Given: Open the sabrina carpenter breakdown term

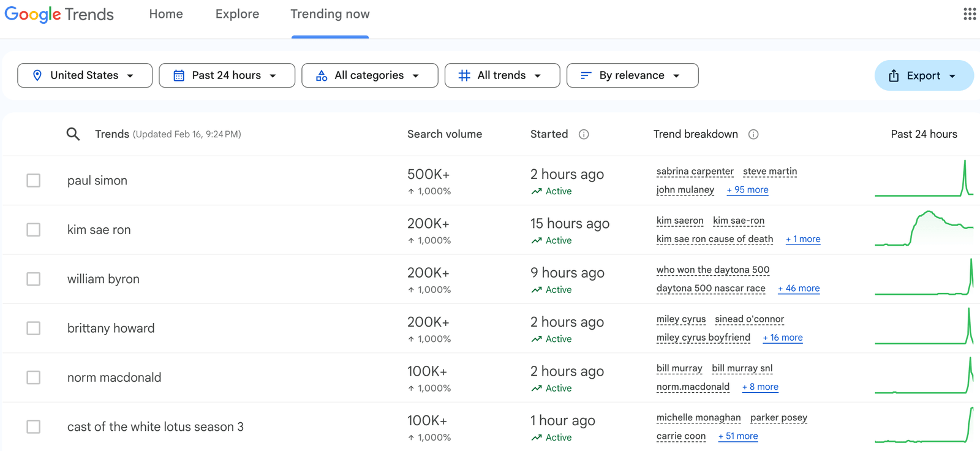Looking at the screenshot, I should pyautogui.click(x=695, y=172).
